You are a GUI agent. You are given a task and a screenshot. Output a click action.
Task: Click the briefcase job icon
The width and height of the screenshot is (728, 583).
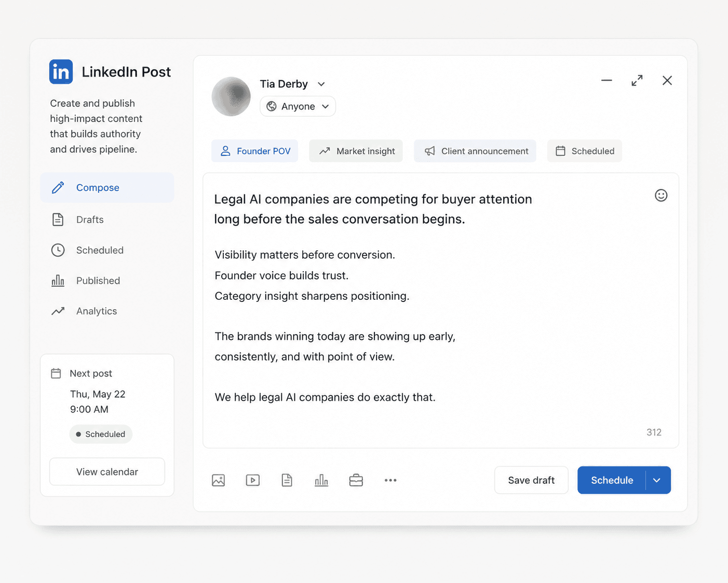click(356, 480)
